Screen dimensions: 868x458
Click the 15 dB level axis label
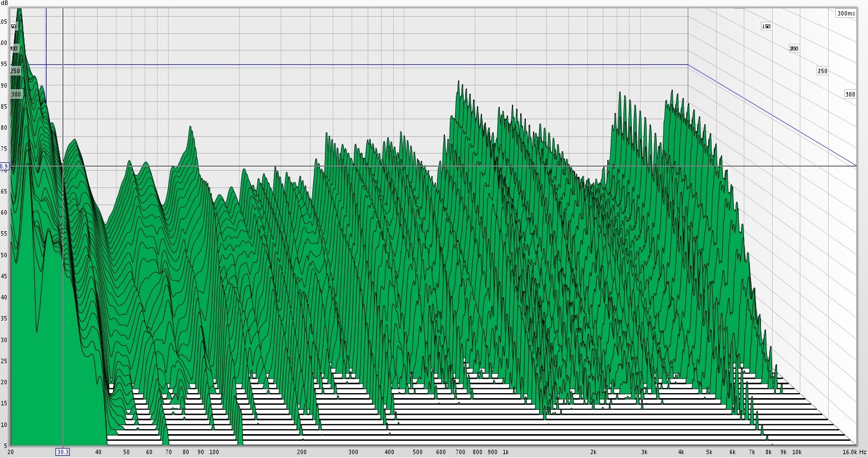pyautogui.click(x=4, y=403)
